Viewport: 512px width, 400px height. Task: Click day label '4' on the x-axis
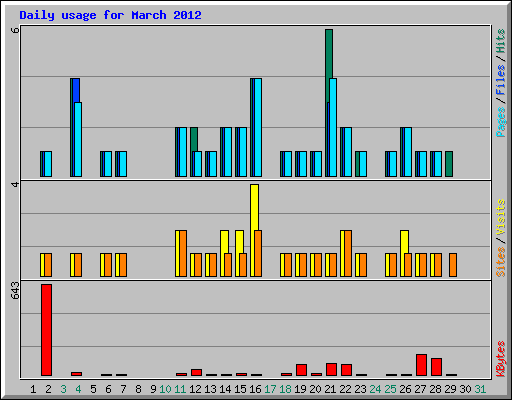pos(78,389)
